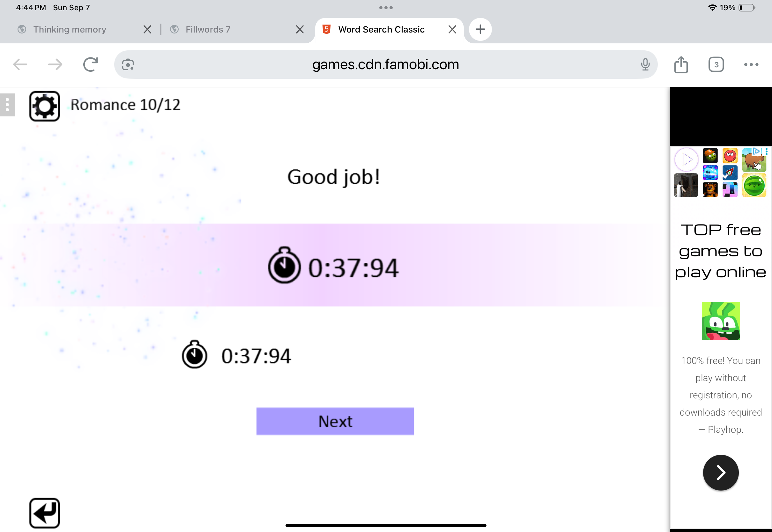Click the "Romance 10/12" level label
The width and height of the screenshot is (772, 532).
click(125, 105)
